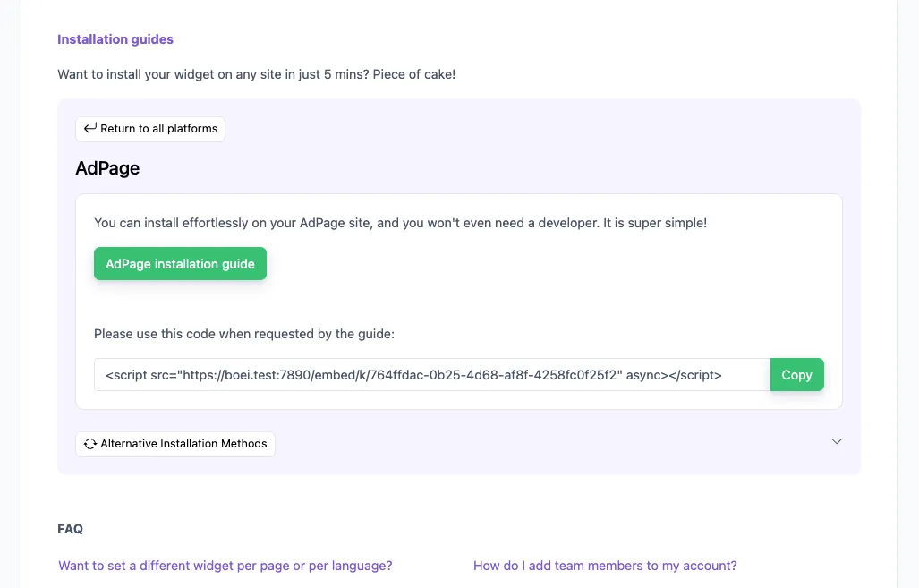
Task: Select the embed script code text field
Action: tap(432, 374)
